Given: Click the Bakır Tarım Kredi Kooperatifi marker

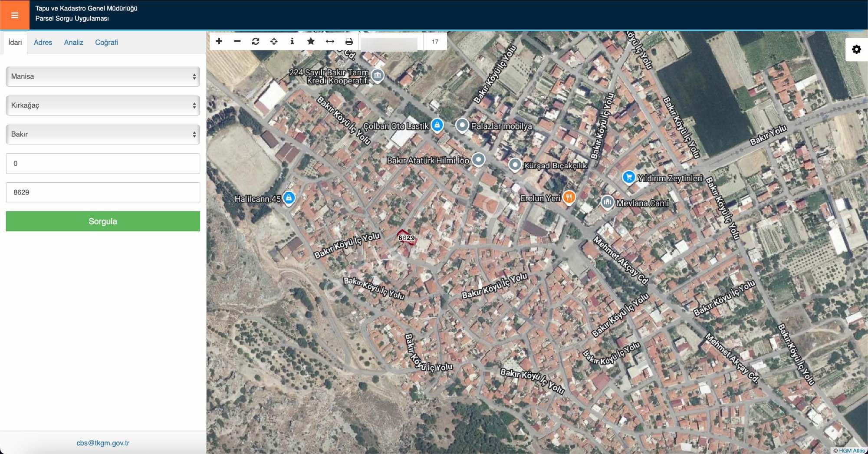Looking at the screenshot, I should [378, 76].
